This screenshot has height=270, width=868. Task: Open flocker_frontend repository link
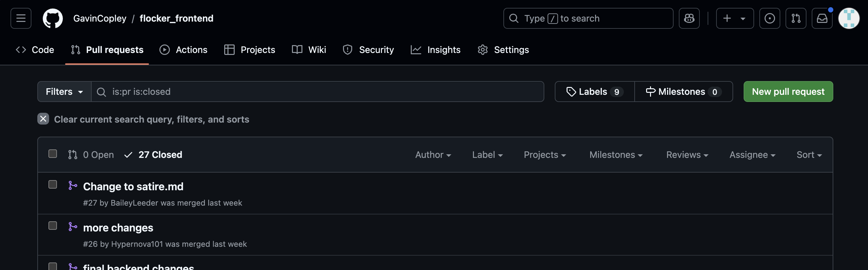[x=176, y=18]
